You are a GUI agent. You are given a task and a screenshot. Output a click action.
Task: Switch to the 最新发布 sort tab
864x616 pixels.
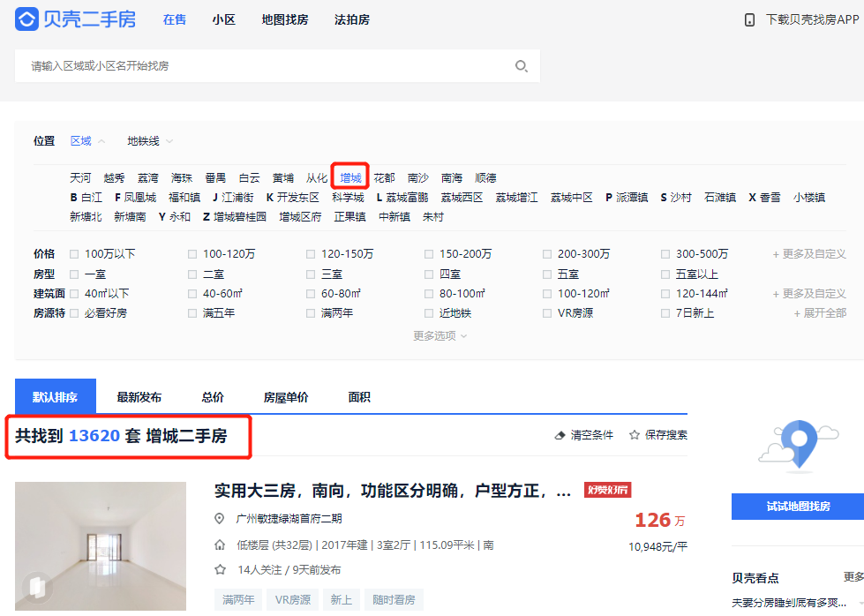click(139, 397)
